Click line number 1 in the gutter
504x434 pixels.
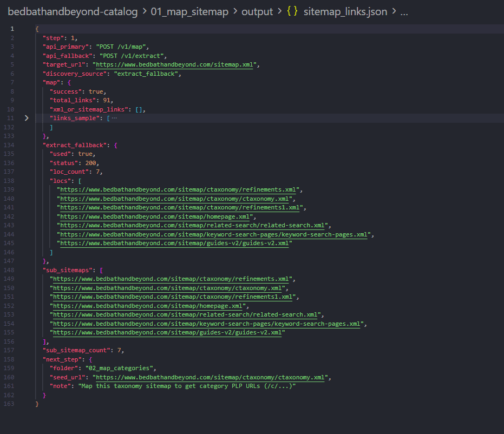[12, 29]
